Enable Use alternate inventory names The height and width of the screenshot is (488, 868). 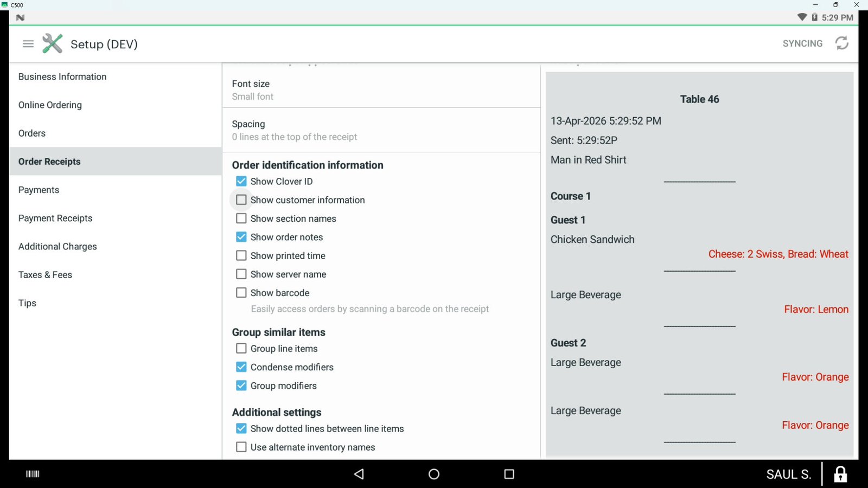point(241,447)
